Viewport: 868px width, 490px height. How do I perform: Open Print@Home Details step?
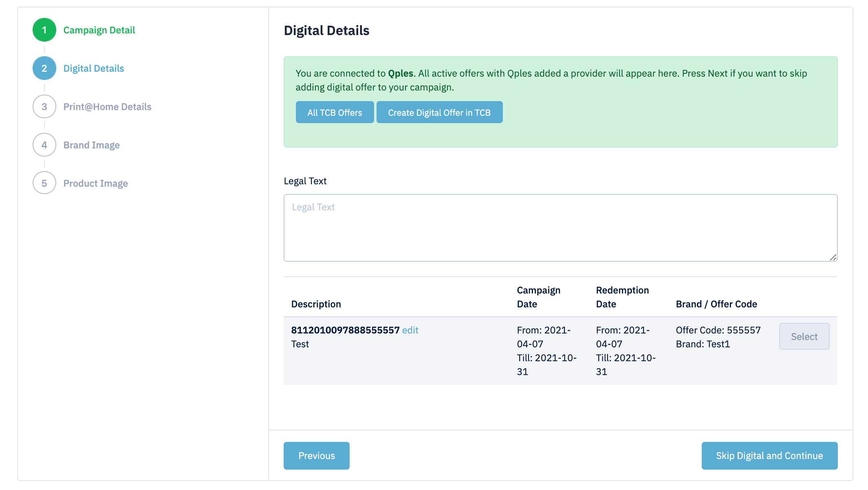coord(107,107)
